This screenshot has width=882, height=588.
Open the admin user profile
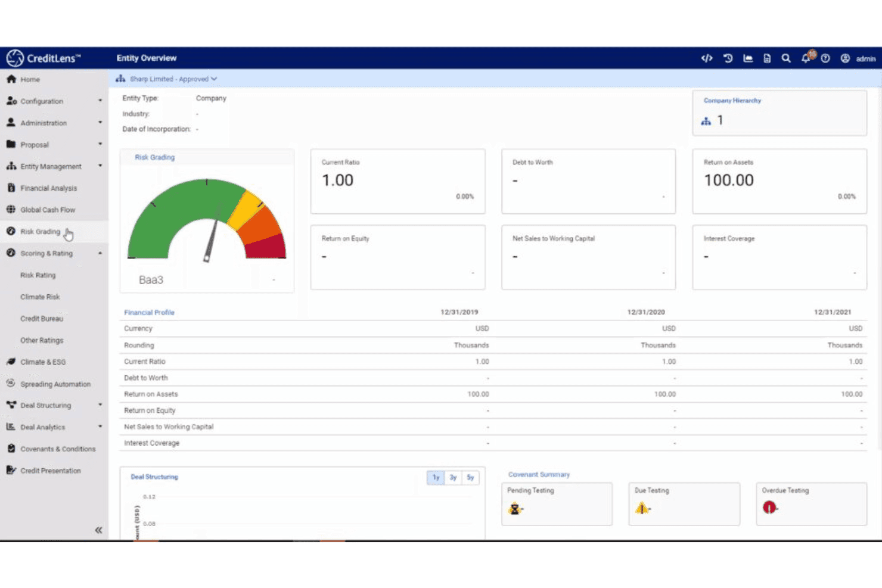[x=858, y=58]
